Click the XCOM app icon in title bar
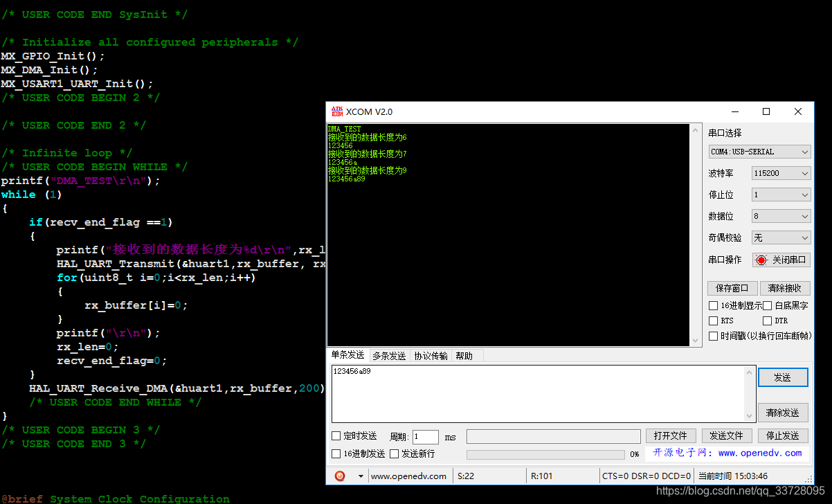This screenshot has height=504, width=832. (x=337, y=111)
